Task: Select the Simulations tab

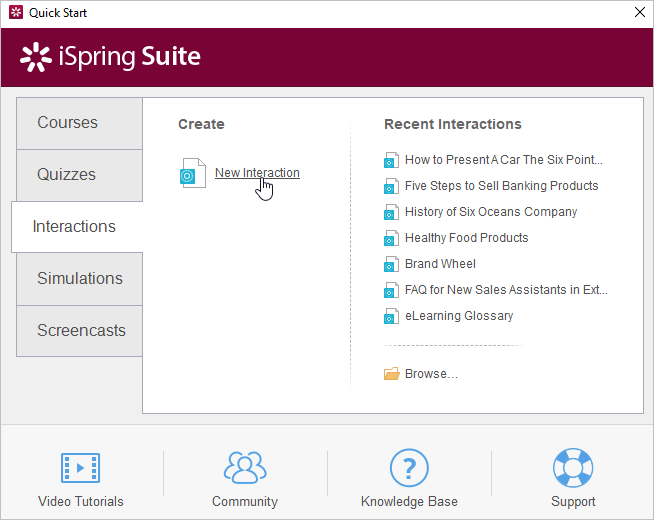Action: pyautogui.click(x=80, y=279)
